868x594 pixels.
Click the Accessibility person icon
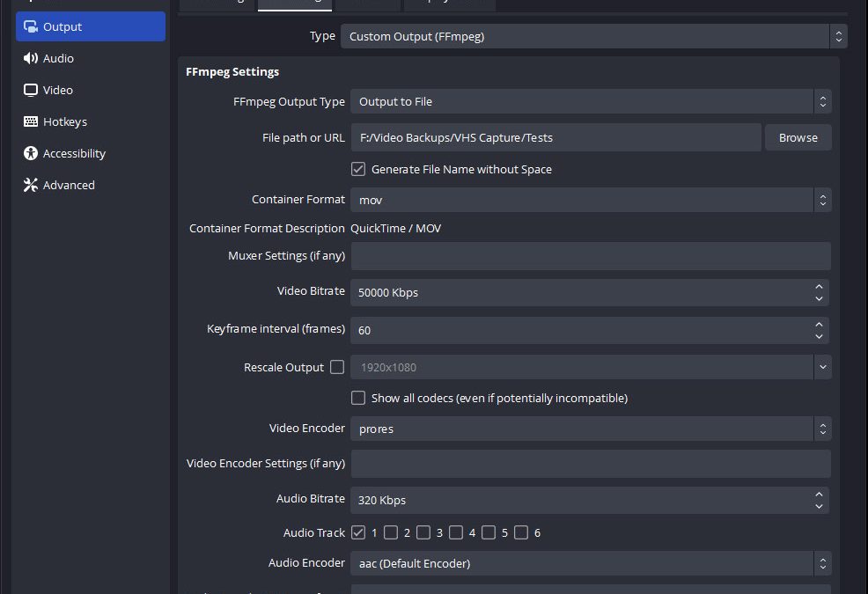[31, 153]
